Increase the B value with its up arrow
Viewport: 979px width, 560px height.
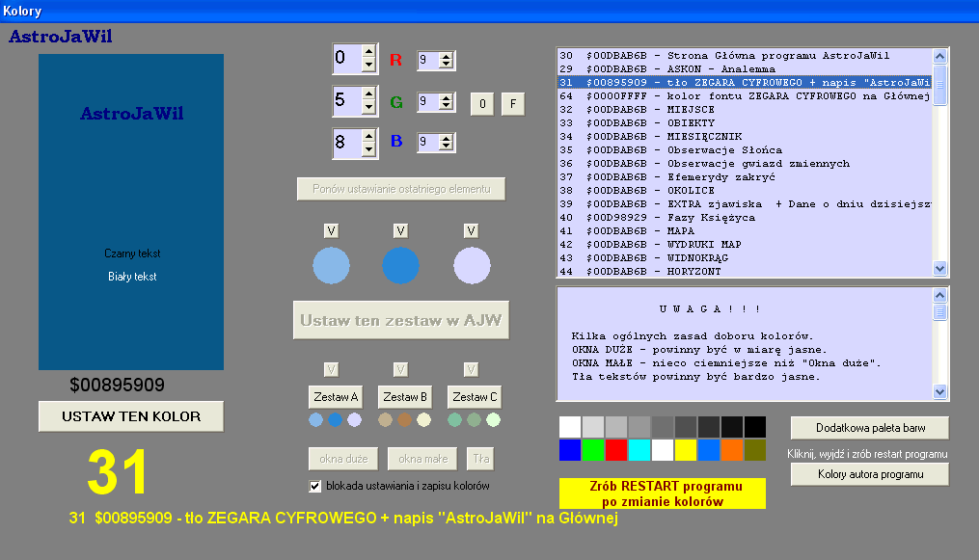[368, 137]
